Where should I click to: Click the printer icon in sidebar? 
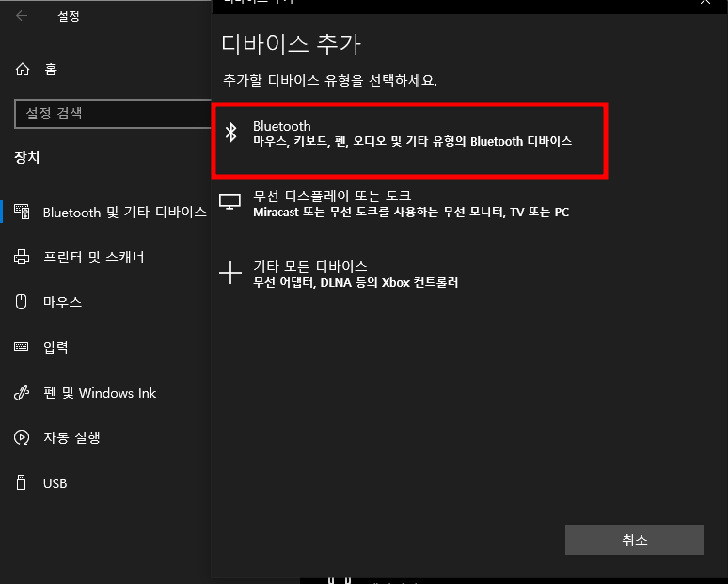(22, 257)
